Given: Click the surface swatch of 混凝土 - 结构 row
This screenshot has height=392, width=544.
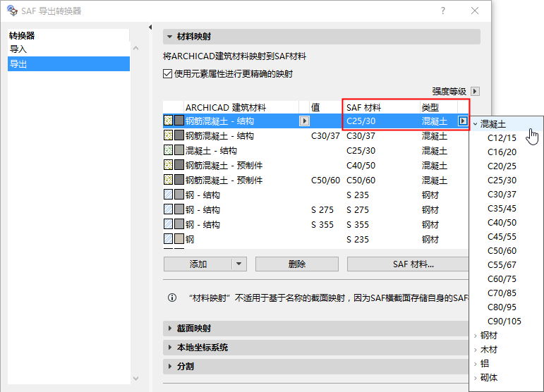Looking at the screenshot, I should tap(179, 150).
